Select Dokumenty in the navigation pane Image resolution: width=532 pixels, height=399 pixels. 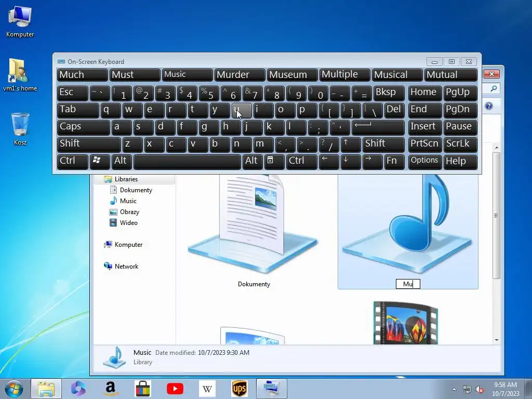[136, 190]
